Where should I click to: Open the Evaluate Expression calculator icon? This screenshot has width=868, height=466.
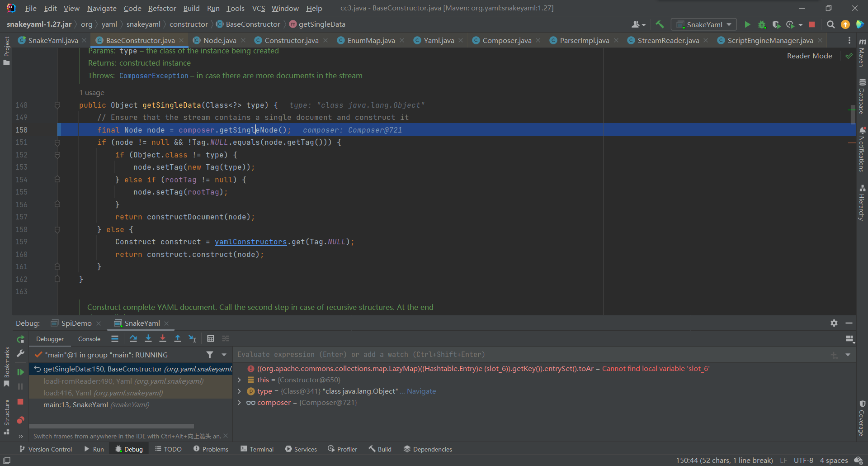pyautogui.click(x=211, y=338)
